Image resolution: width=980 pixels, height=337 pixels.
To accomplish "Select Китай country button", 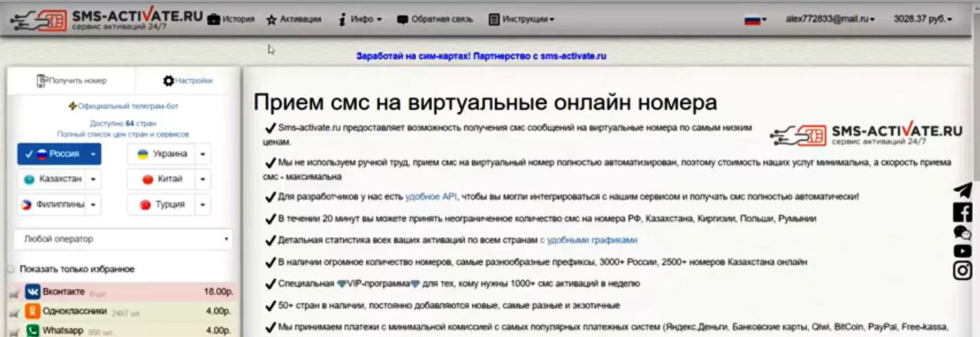I will coord(161,179).
